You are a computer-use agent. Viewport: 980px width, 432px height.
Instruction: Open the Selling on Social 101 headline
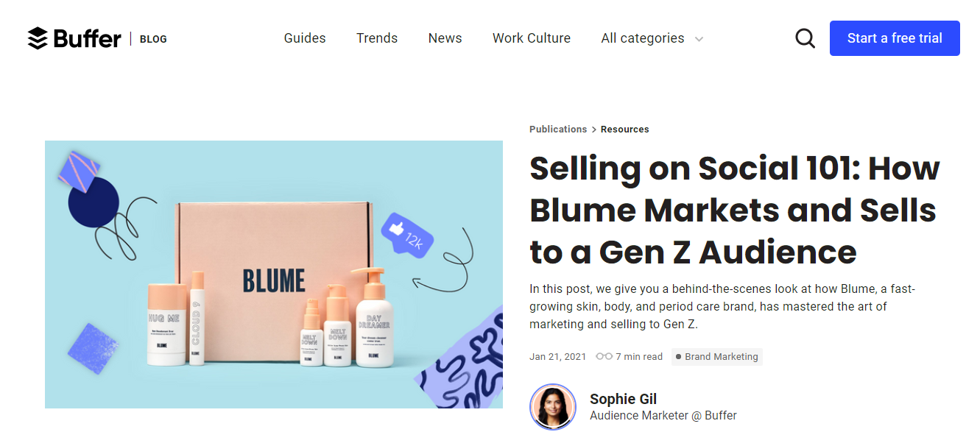coord(734,210)
